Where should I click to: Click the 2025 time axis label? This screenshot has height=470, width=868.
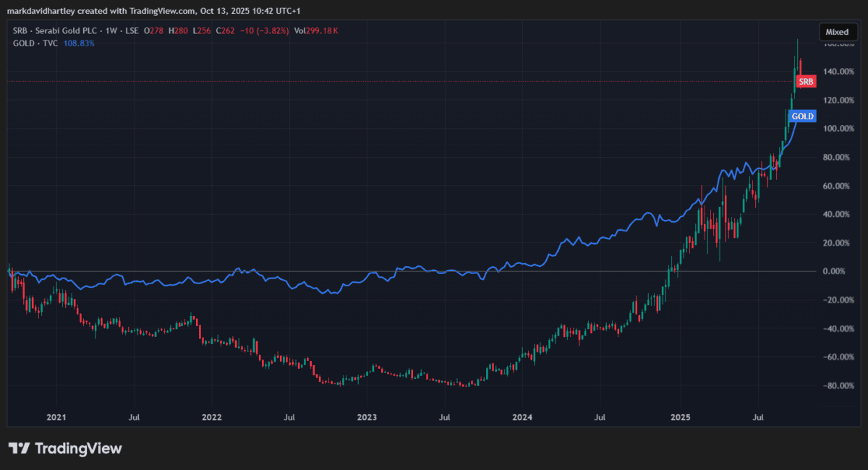(x=679, y=417)
